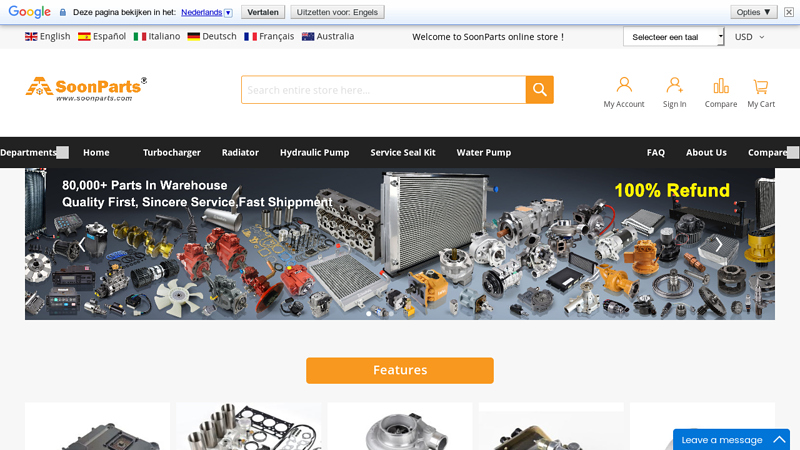Switch site language to Français

click(x=277, y=36)
